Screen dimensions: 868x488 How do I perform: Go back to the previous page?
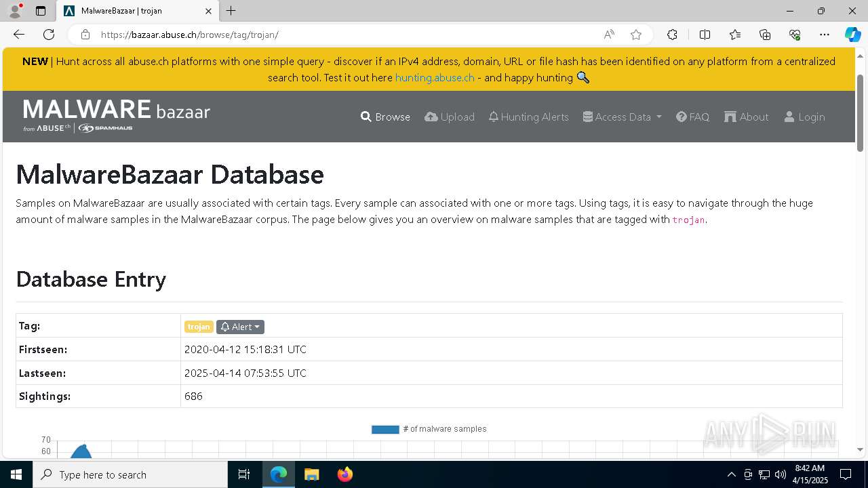(19, 35)
